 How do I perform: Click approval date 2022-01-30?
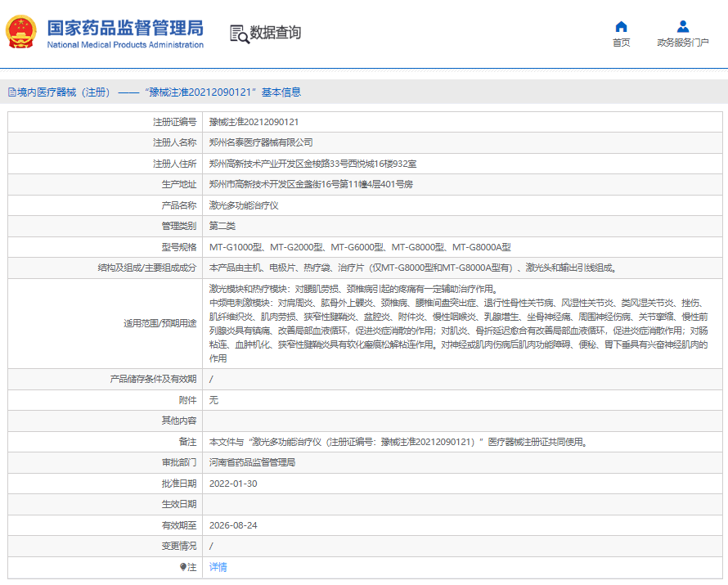click(x=233, y=484)
